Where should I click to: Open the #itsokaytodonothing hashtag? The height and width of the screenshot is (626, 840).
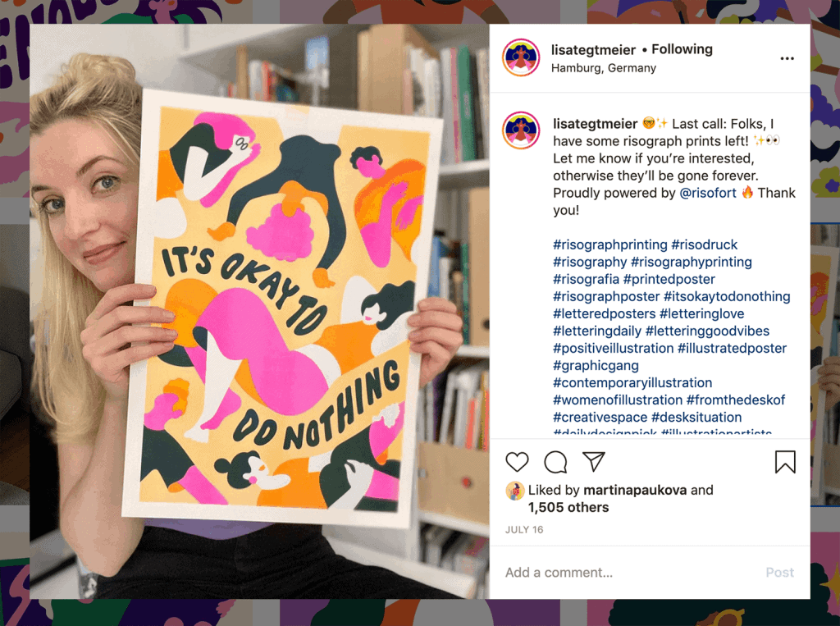pyautogui.click(x=727, y=296)
